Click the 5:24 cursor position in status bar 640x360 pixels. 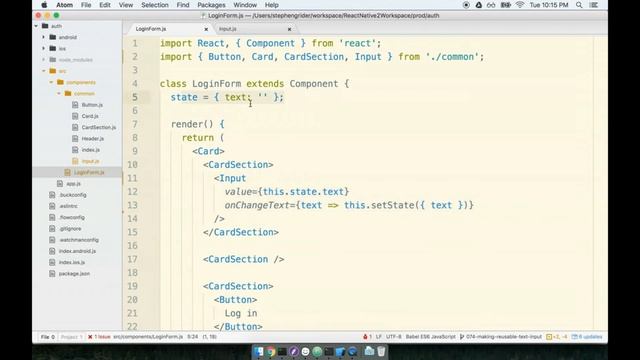tap(193, 337)
